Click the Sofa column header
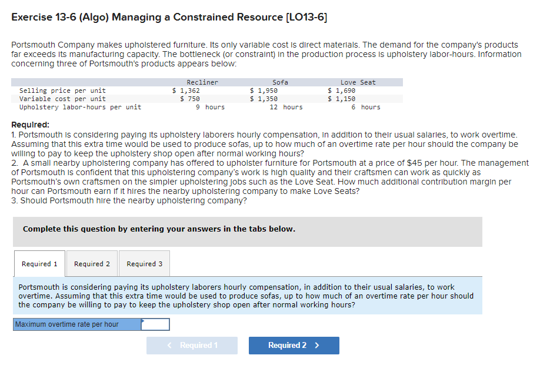The image size is (560, 392). (280, 82)
